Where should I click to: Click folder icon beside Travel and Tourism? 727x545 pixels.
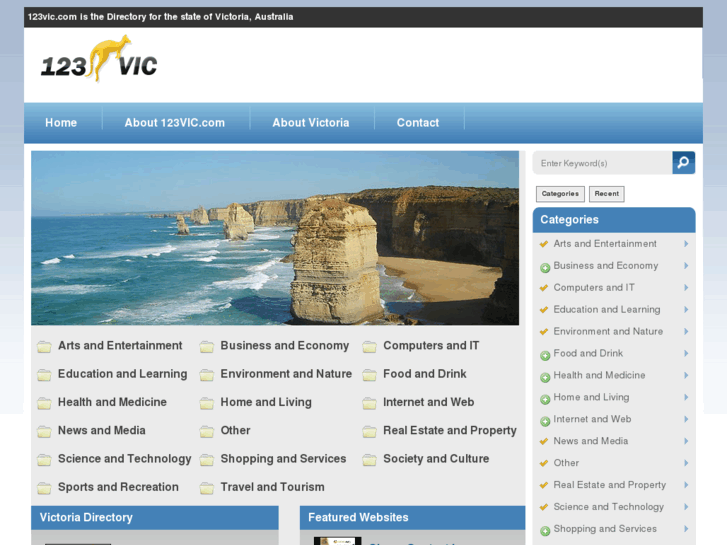(x=207, y=488)
